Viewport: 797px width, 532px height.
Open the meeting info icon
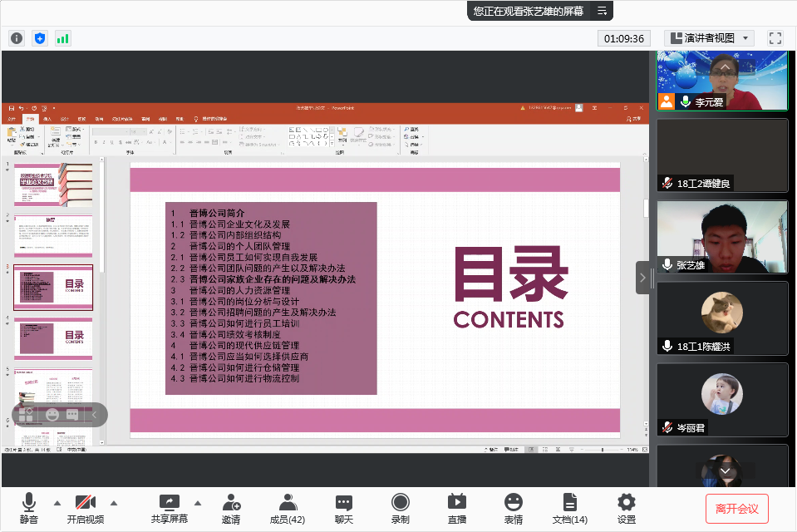17,38
